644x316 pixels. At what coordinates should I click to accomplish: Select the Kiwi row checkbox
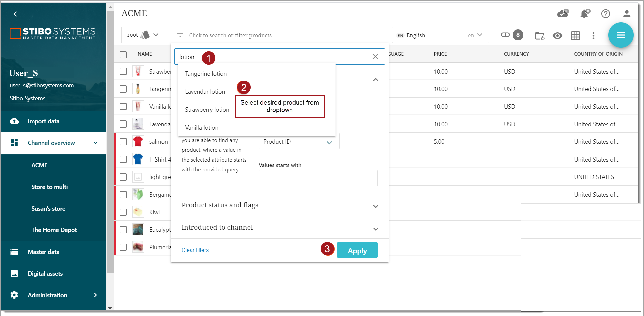[123, 212]
